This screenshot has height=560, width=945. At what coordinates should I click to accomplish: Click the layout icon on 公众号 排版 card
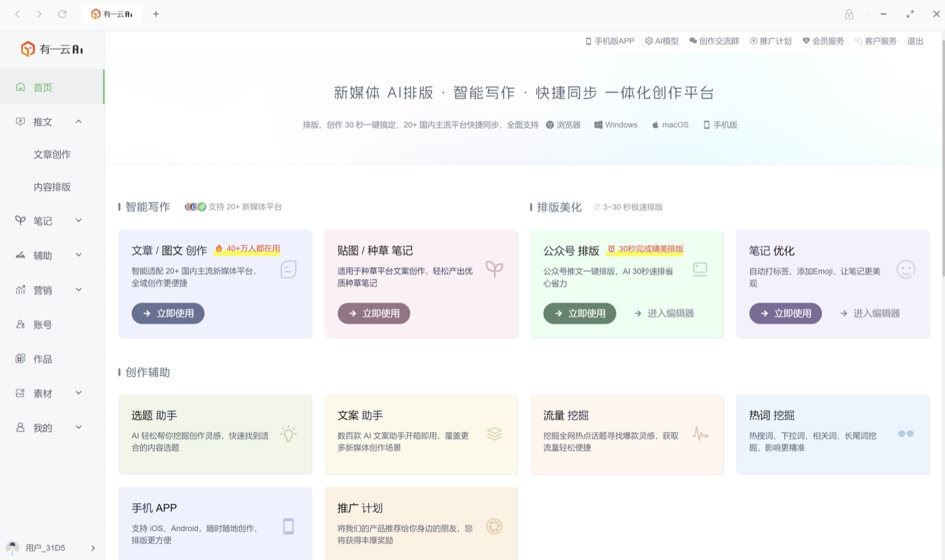pyautogui.click(x=700, y=269)
